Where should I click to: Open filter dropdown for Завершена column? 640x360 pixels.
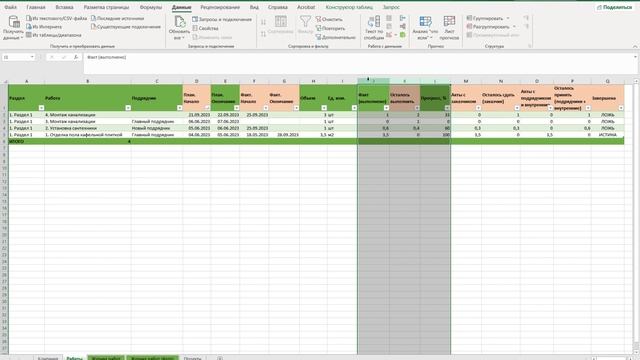621,108
